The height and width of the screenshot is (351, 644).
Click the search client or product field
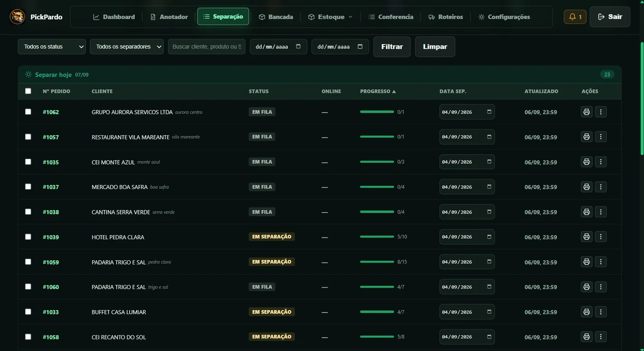point(207,46)
